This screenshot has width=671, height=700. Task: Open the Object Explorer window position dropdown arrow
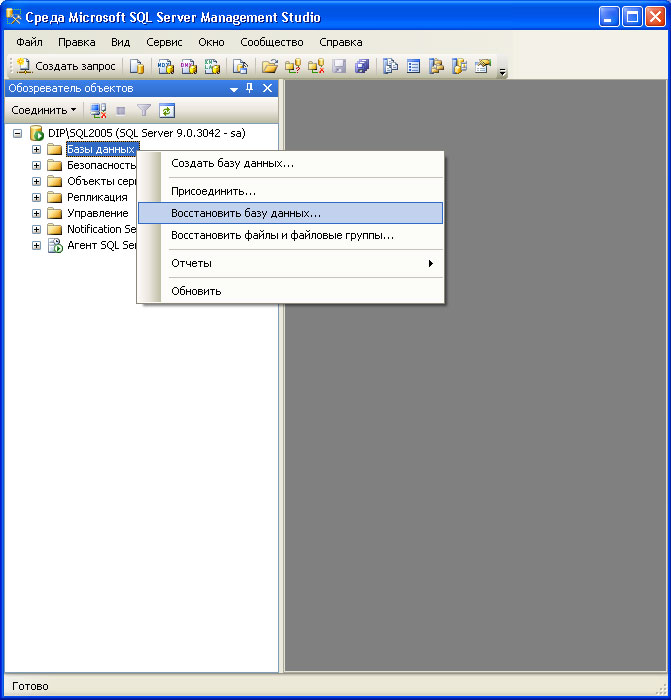[x=234, y=89]
